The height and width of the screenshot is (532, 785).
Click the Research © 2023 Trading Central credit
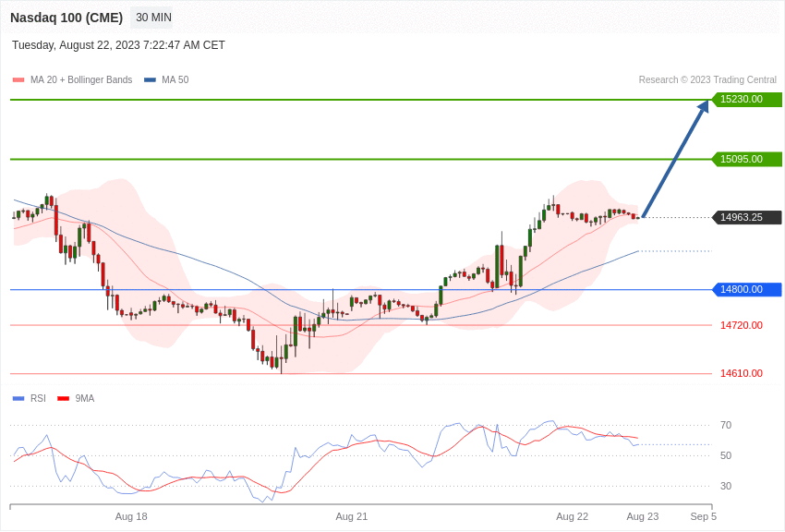(x=707, y=79)
